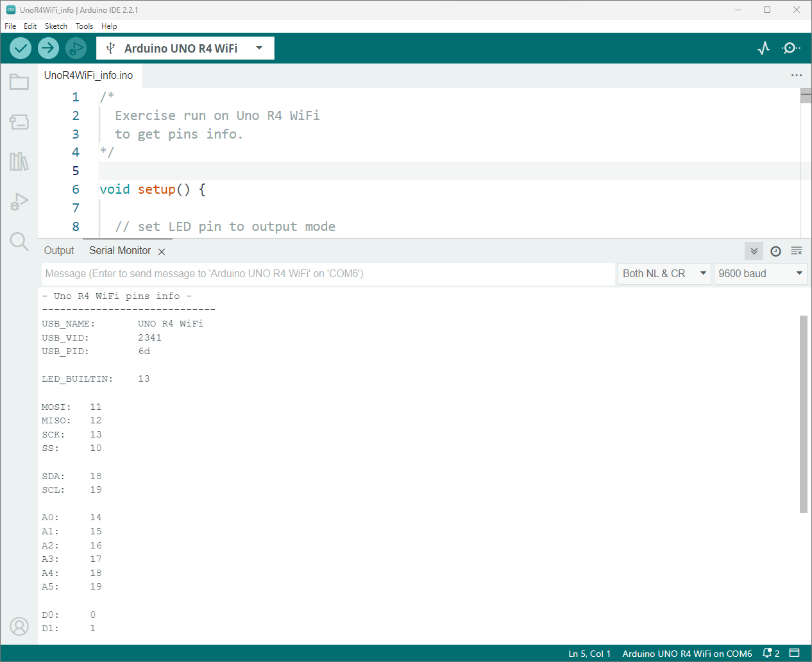Click the Serial Monitor vertical scrollbar
This screenshot has width=812, height=662.
click(x=804, y=414)
